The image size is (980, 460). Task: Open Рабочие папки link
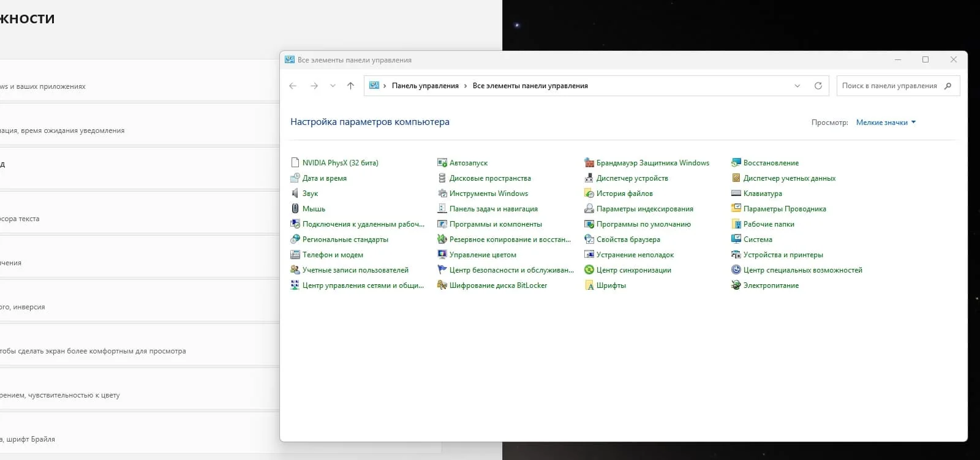769,224
